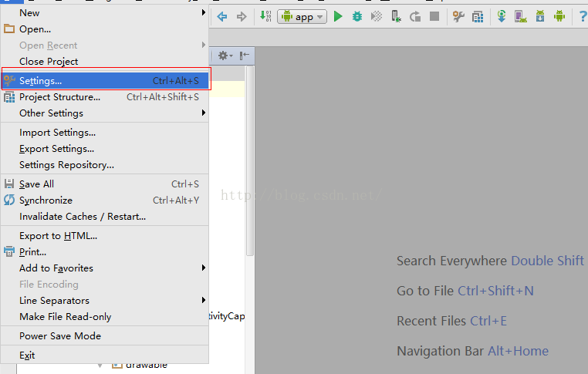
Task: Select Project Structure... menu entry
Action: pyautogui.click(x=105, y=96)
